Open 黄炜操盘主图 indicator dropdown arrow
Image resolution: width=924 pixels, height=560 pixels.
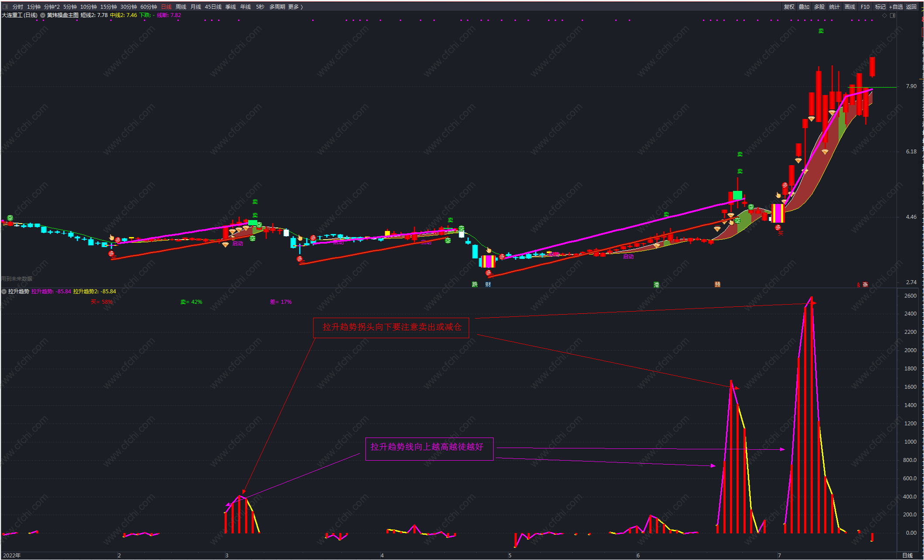click(43, 15)
